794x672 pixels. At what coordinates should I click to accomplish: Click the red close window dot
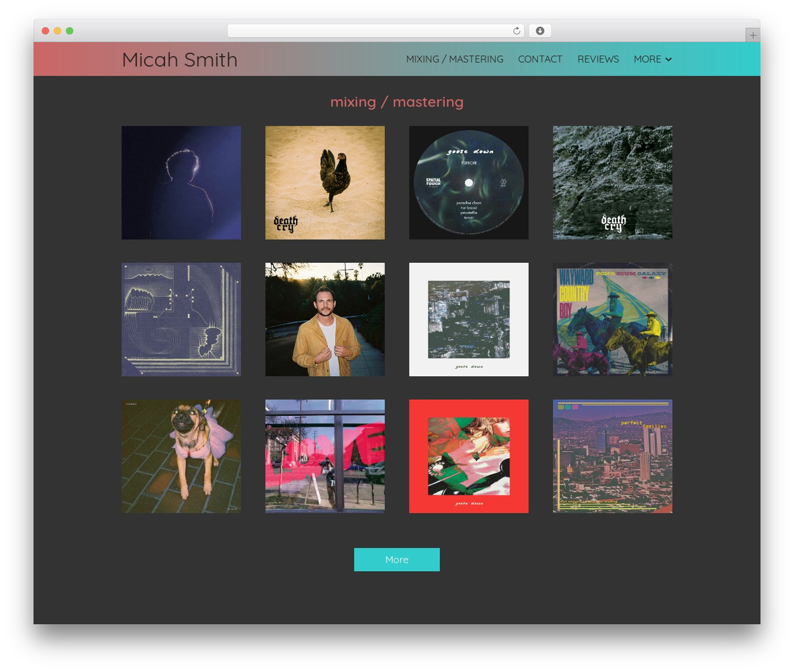45,31
